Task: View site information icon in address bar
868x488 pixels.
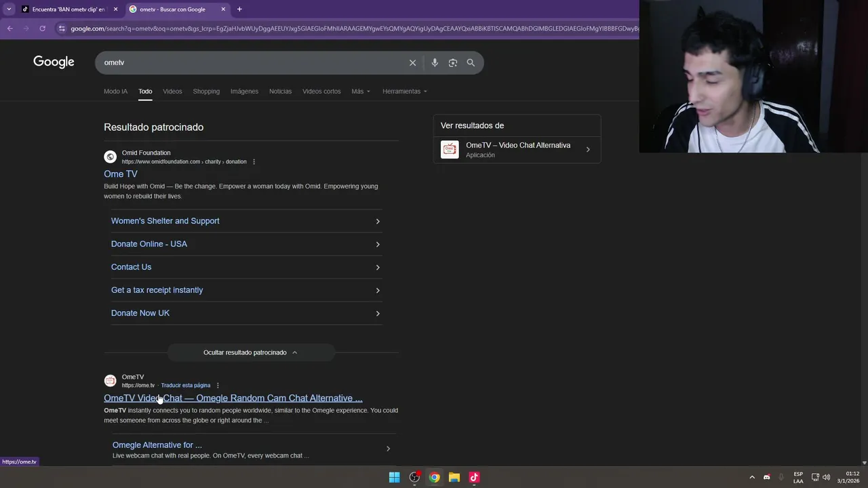Action: (62, 28)
